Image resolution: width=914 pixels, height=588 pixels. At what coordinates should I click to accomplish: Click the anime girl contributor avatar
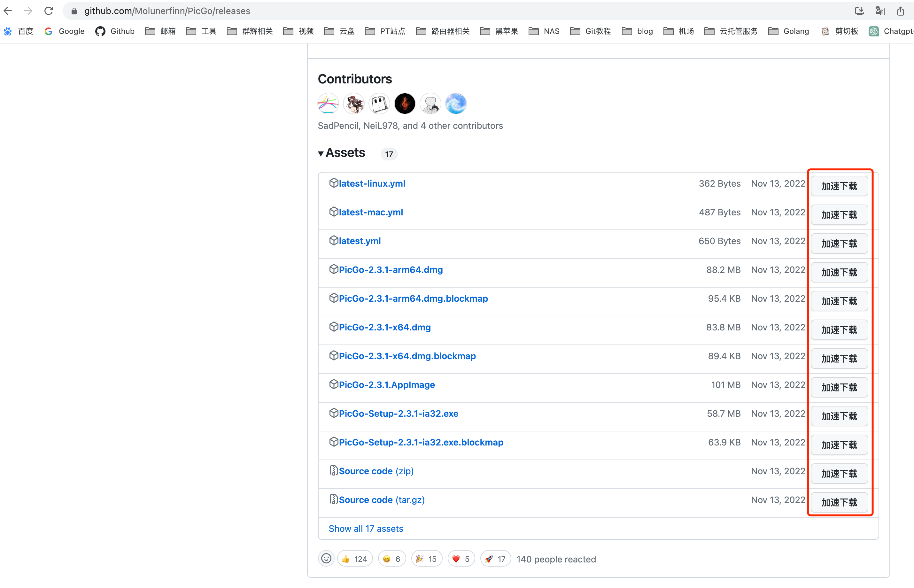(353, 104)
